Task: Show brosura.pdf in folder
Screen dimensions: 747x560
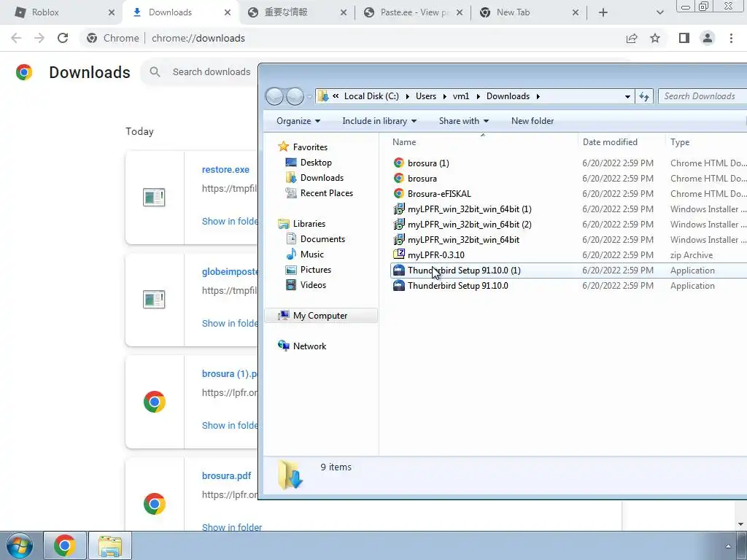Action: (x=232, y=527)
